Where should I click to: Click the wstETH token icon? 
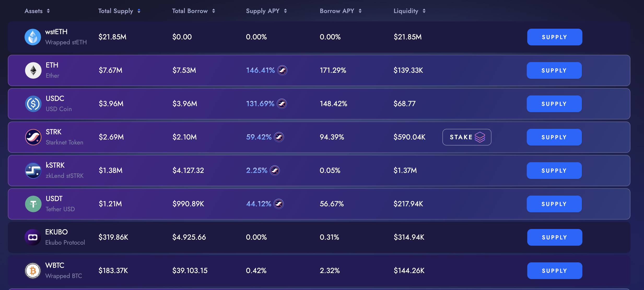coord(33,37)
